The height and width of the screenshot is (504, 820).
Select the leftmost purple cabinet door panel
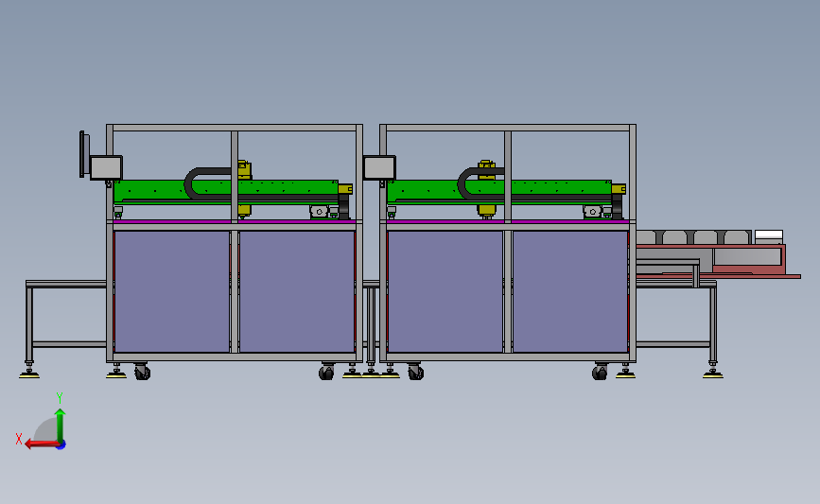[172, 292]
